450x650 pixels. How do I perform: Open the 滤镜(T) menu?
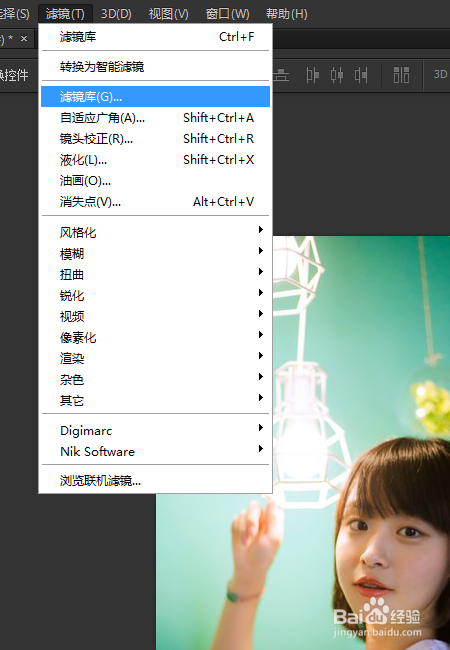65,14
